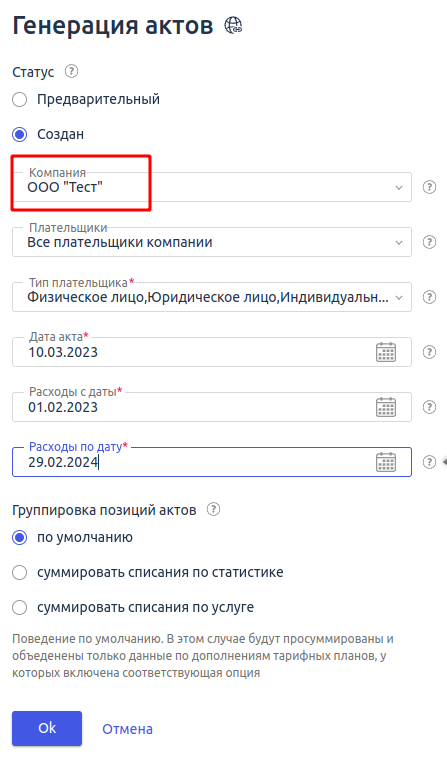
Task: Choose суммировать списания по статистике option
Action: (20, 573)
